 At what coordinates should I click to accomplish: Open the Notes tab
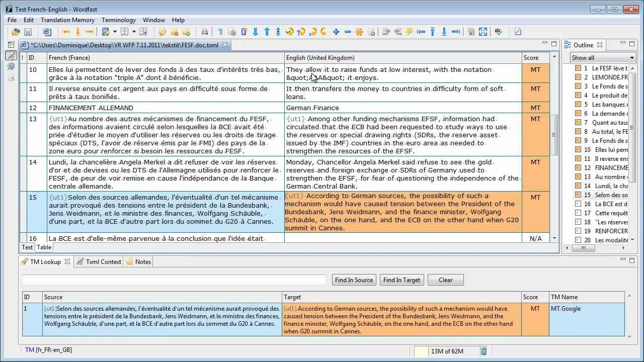coord(138,261)
